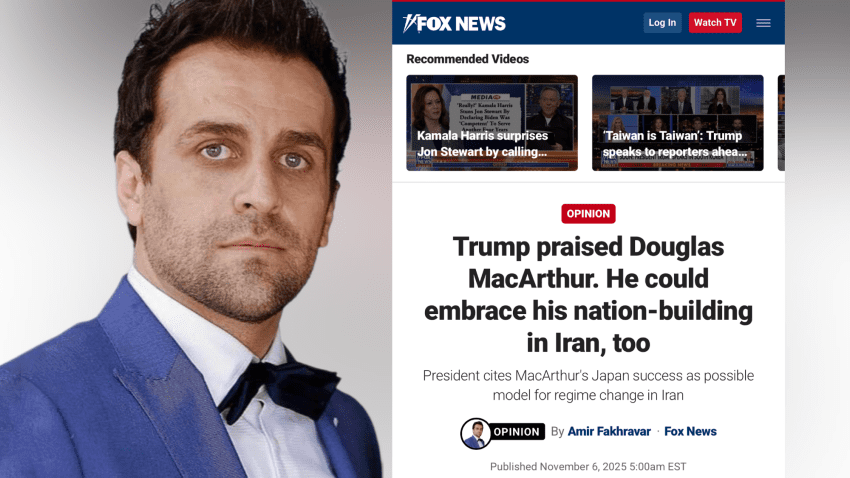Click the Amir Fakhravar author link
This screenshot has height=478, width=850.
tap(609, 431)
